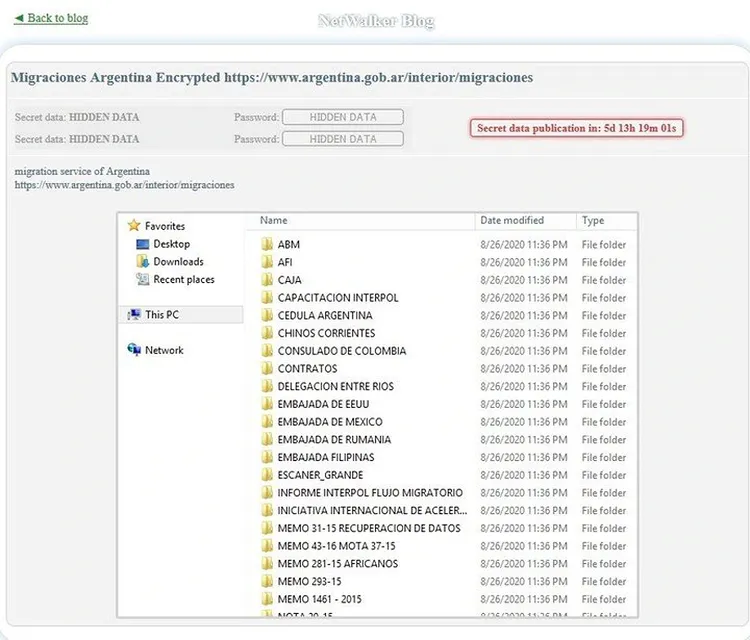Select the CONTRATOS folder row
Image resolution: width=750 pixels, height=640 pixels.
[307, 369]
